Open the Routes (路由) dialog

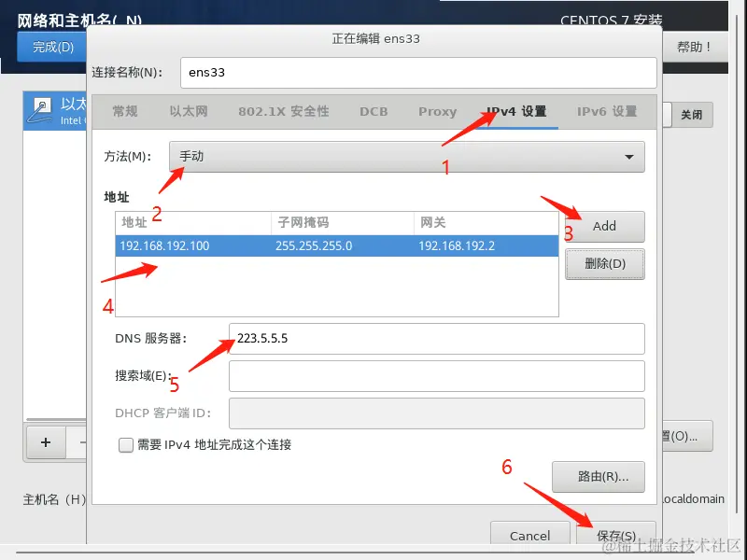[x=599, y=477]
